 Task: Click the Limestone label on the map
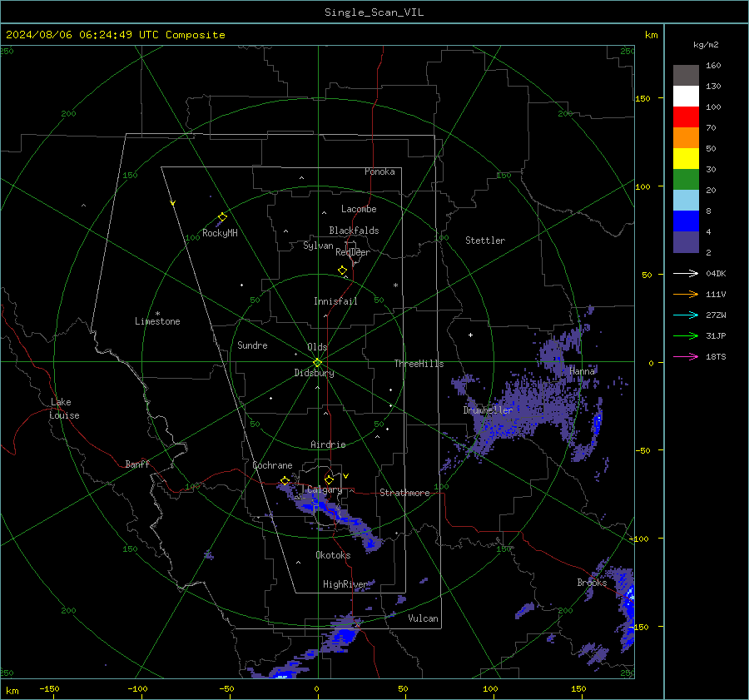(x=157, y=321)
